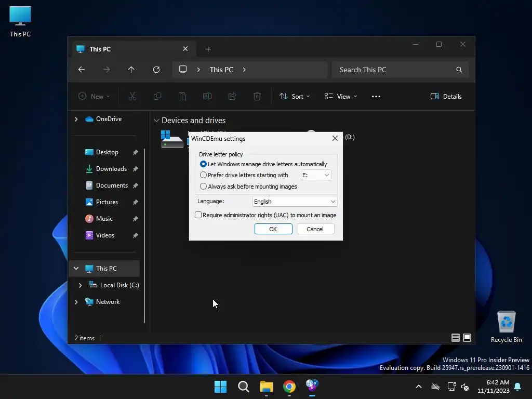Switch to details list view icon
The height and width of the screenshot is (399, 532).
455,338
